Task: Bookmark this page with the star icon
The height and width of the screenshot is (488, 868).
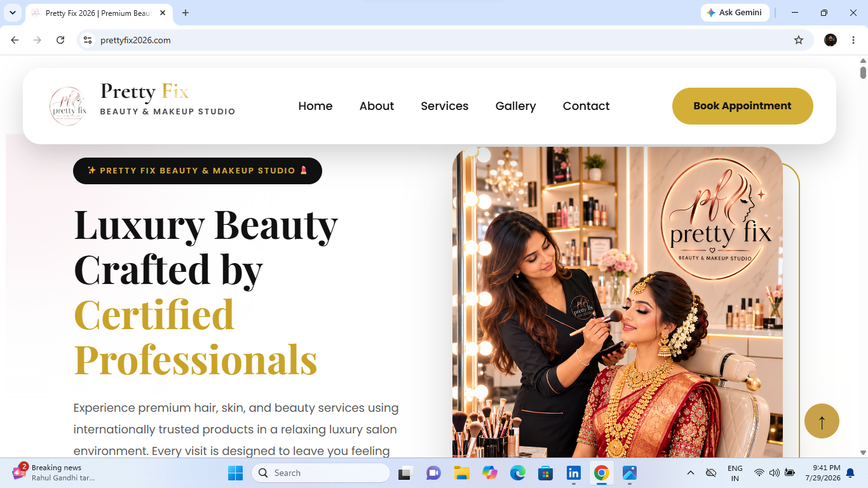Action: [x=799, y=40]
